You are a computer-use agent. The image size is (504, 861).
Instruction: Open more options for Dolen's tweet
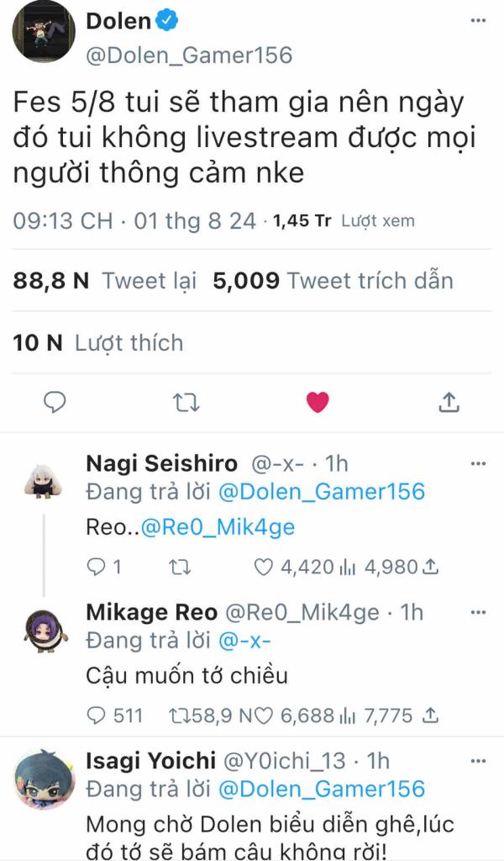pos(478,20)
